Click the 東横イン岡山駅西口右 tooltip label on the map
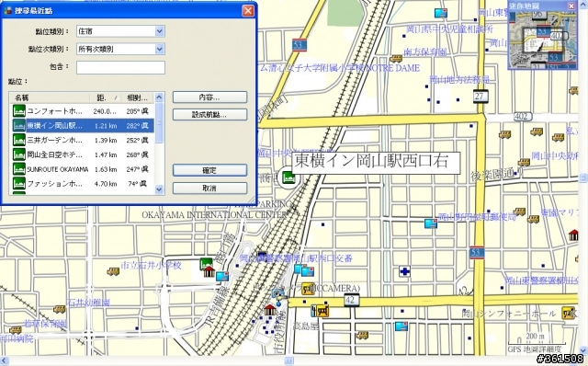 [x=376, y=163]
